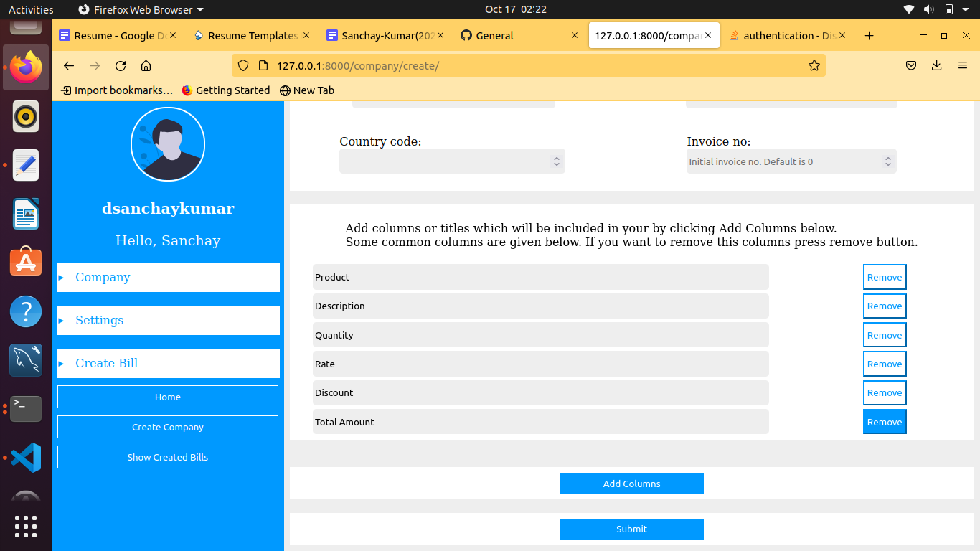
Task: Open Visual Studio Code from the dock
Action: [25, 457]
